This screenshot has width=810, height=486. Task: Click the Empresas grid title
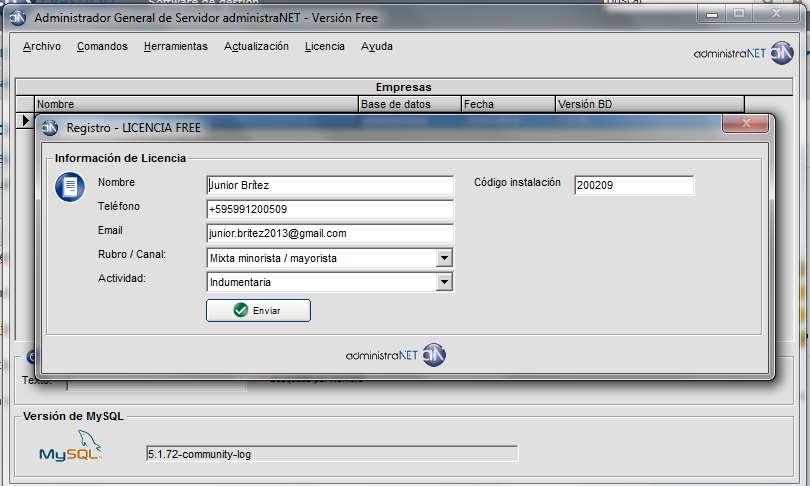click(x=403, y=87)
